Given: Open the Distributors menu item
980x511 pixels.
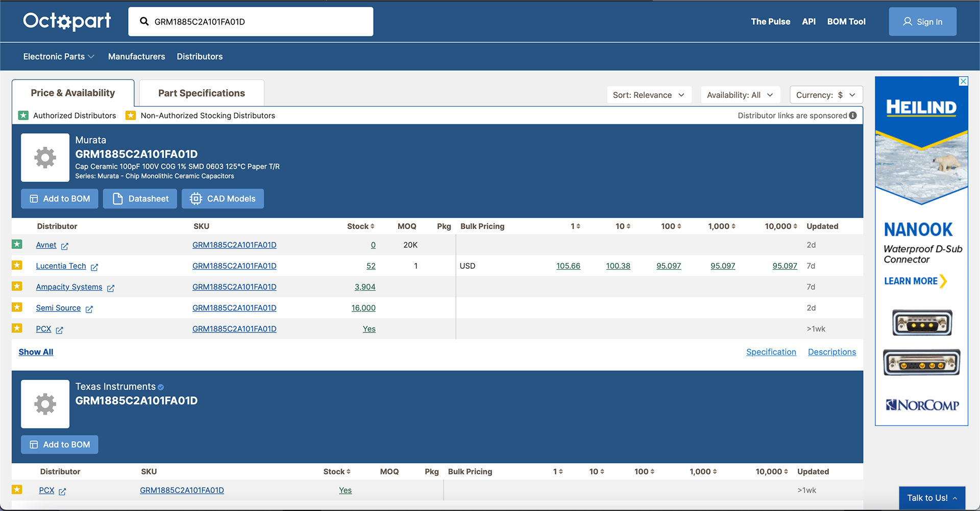Looking at the screenshot, I should coord(200,57).
